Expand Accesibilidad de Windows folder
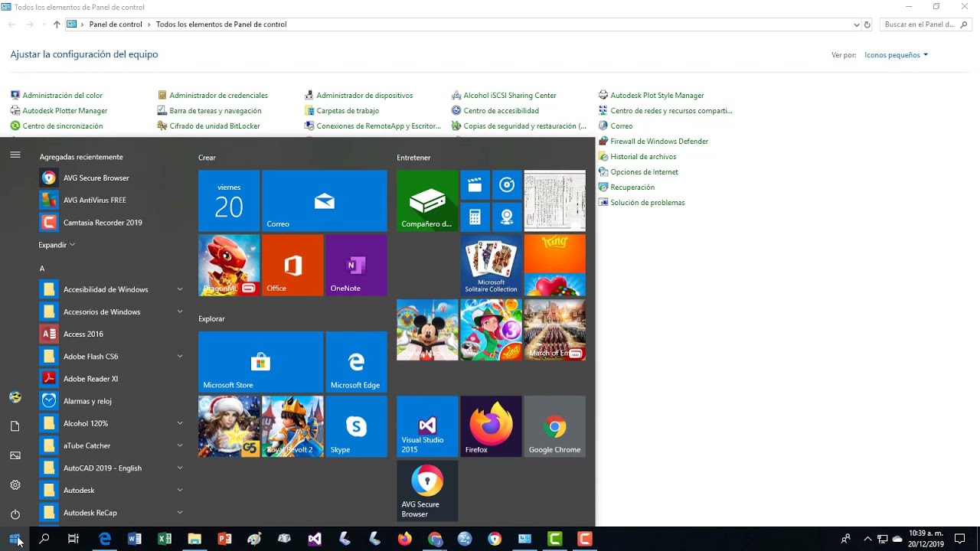 tap(111, 289)
